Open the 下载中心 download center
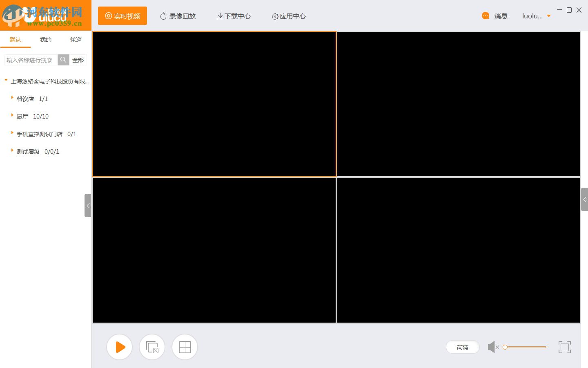Screen dimensions: 588x368 click(233, 16)
